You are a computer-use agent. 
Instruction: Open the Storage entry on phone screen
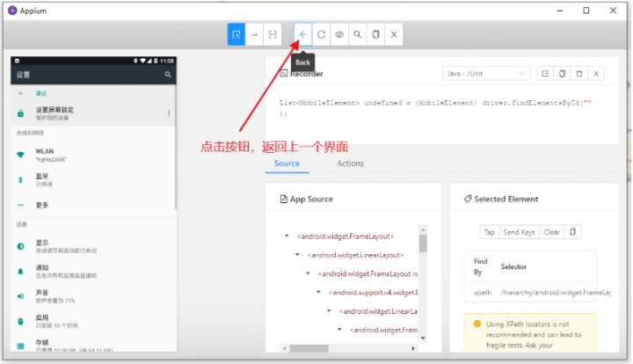click(94, 344)
